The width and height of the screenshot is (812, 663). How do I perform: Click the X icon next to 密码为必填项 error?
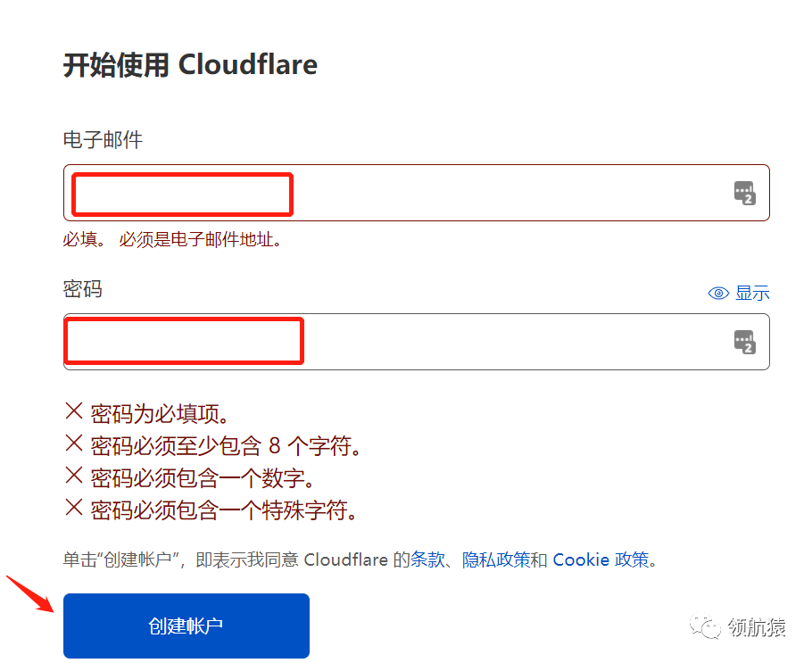(73, 413)
